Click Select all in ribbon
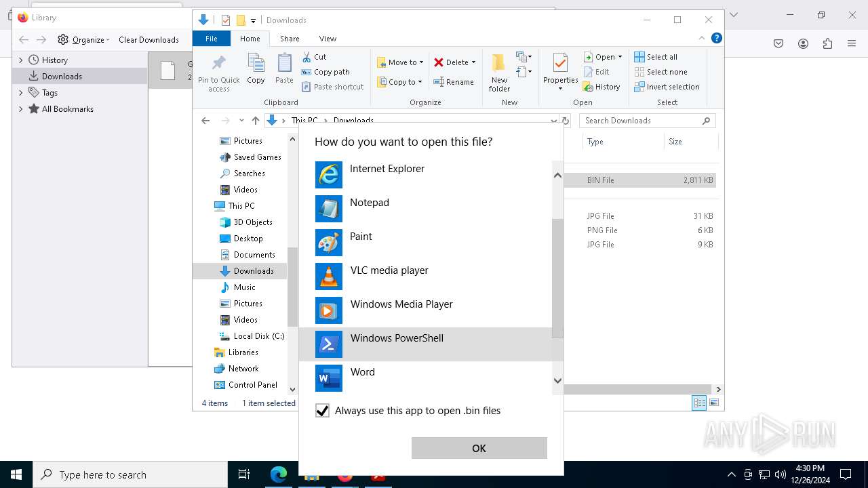Viewport: 868px width, 488px height. (x=656, y=57)
